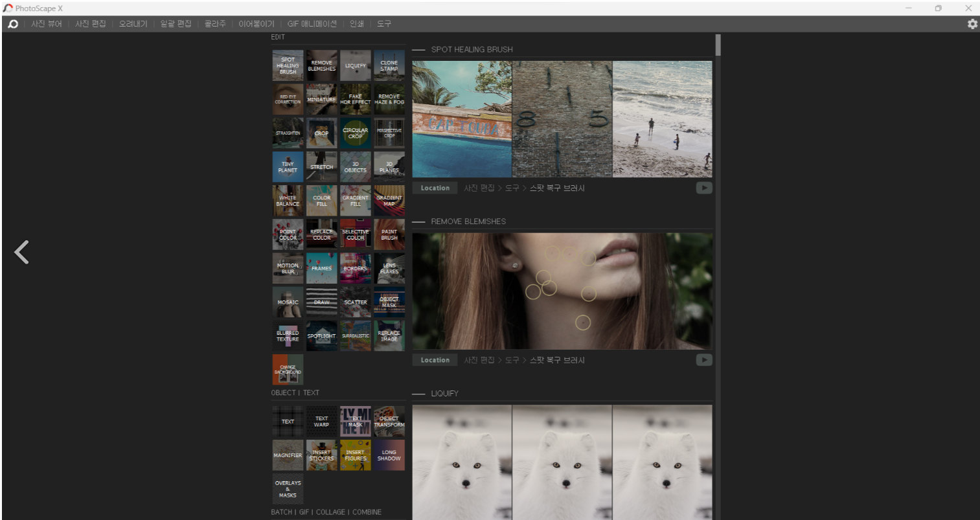980x520 pixels.
Task: Open the Point Color tile
Action: pos(288,234)
